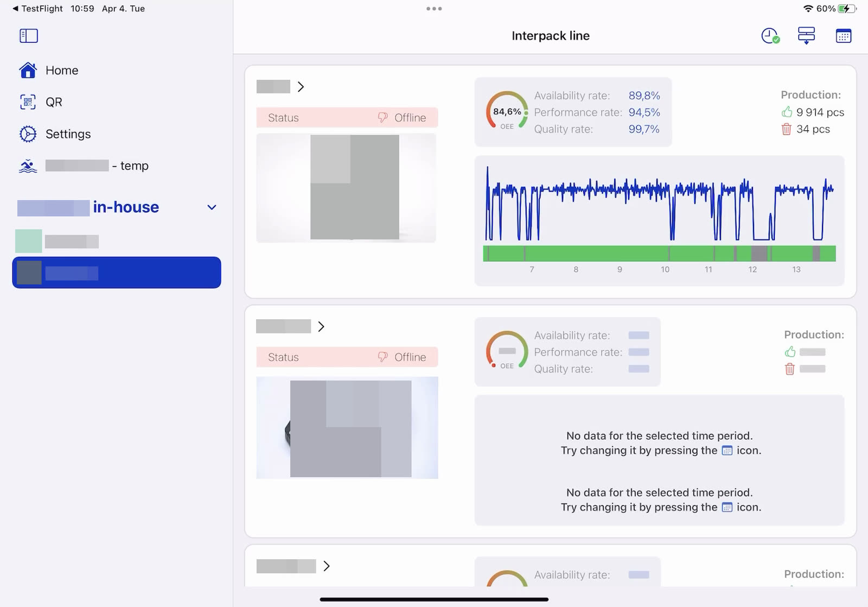Select the swimmer icon next to temp entry
The width and height of the screenshot is (868, 607).
28,166
